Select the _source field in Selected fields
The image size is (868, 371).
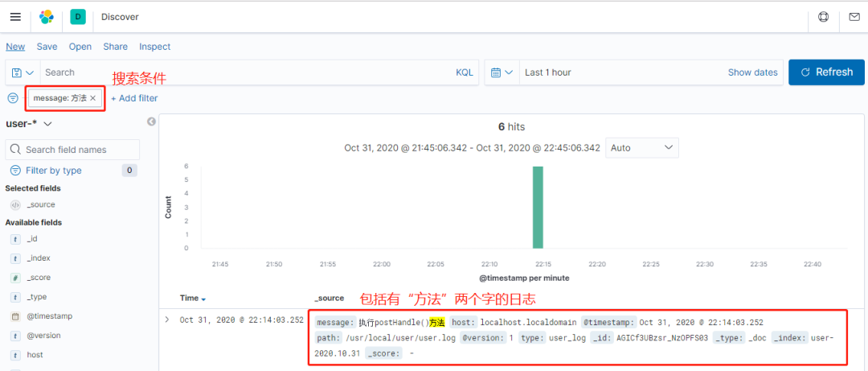(x=41, y=204)
